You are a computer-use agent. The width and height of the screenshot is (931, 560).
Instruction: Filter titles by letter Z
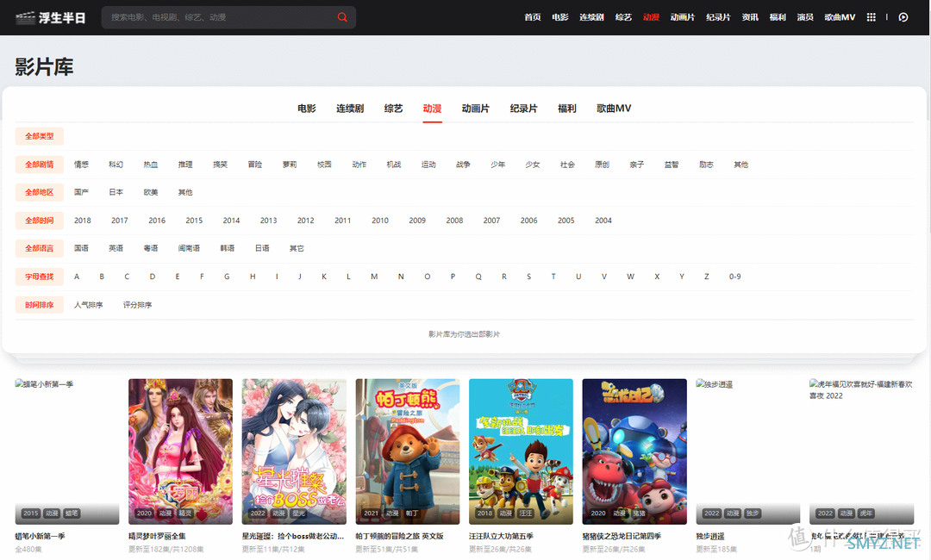(707, 277)
